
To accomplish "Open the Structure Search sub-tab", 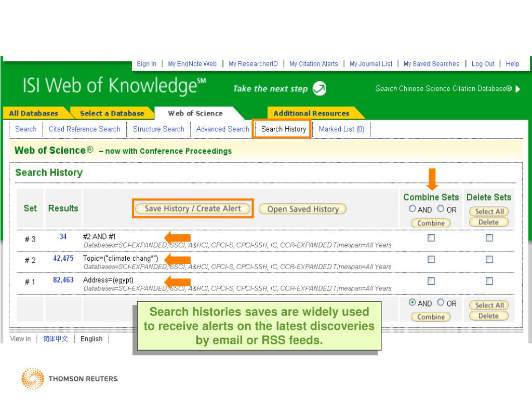I will click(158, 129).
